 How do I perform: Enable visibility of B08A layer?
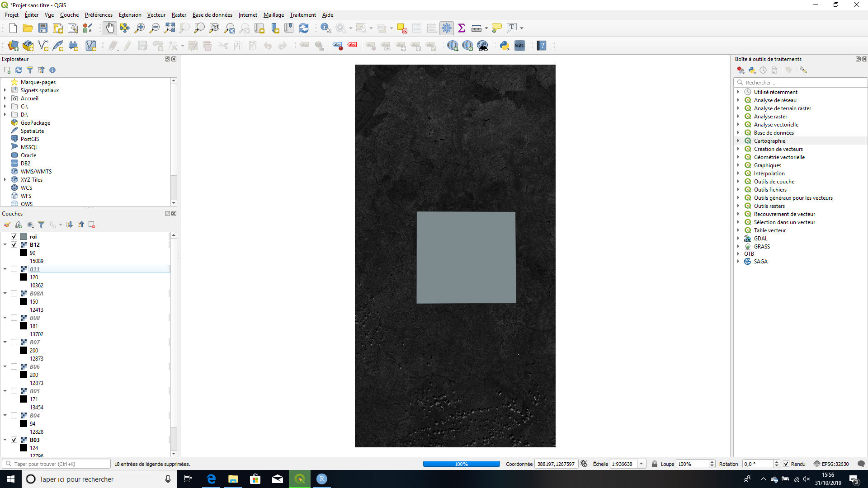[x=14, y=294]
